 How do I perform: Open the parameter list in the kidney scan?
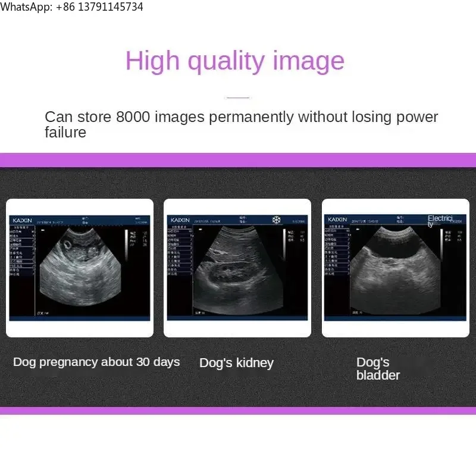[180, 250]
